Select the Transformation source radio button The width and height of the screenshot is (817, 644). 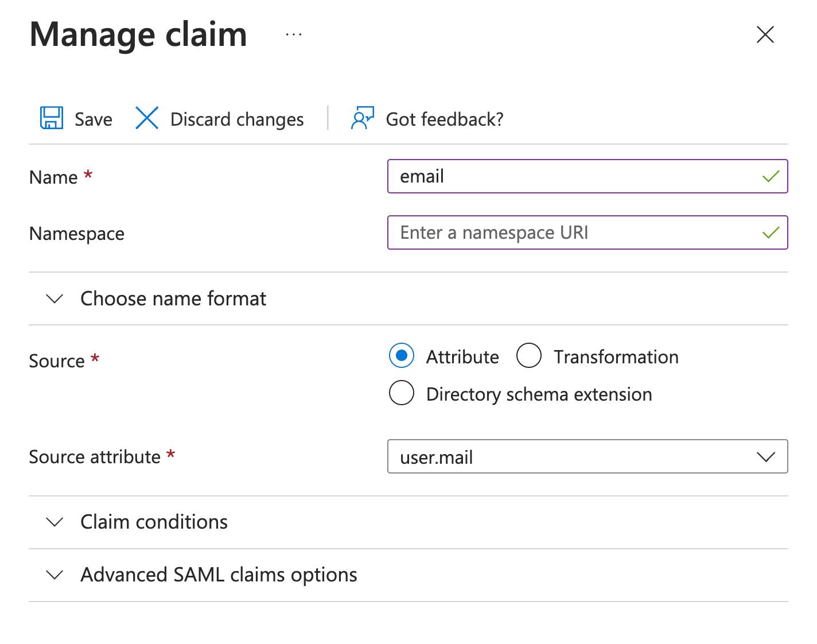click(529, 356)
